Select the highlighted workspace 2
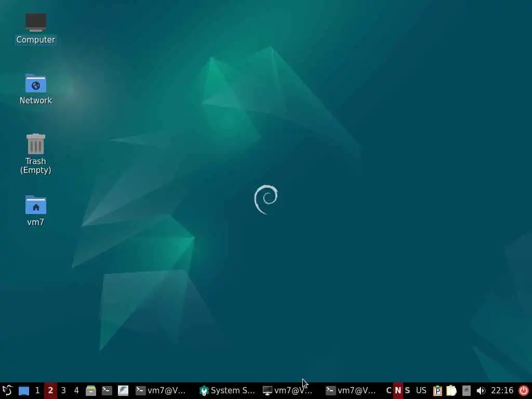532x399 pixels. pyautogui.click(x=50, y=391)
